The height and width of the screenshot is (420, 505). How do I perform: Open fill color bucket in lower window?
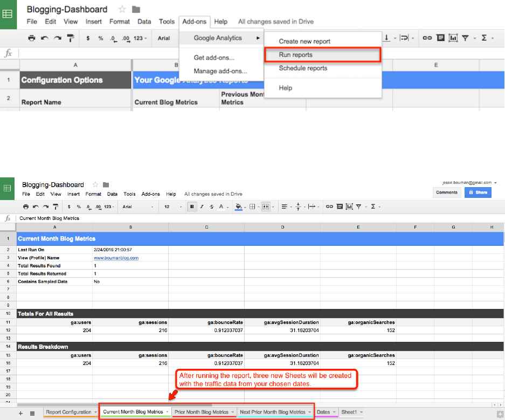tap(239, 207)
